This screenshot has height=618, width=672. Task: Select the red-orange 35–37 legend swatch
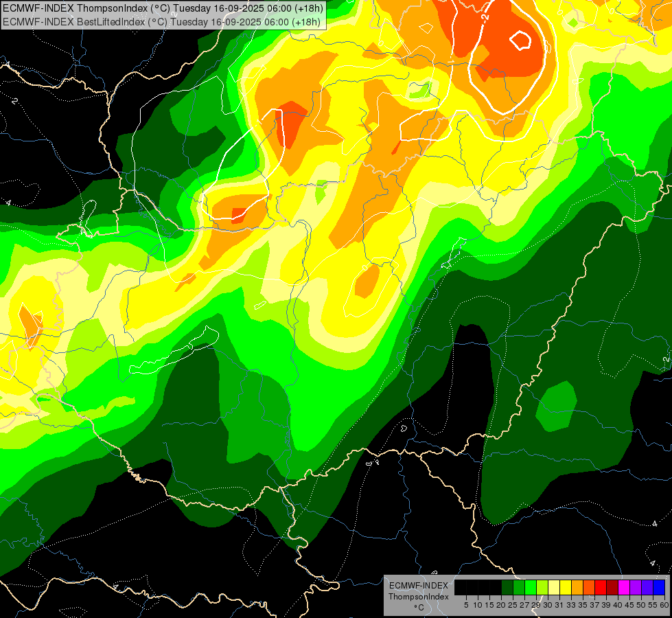589,587
